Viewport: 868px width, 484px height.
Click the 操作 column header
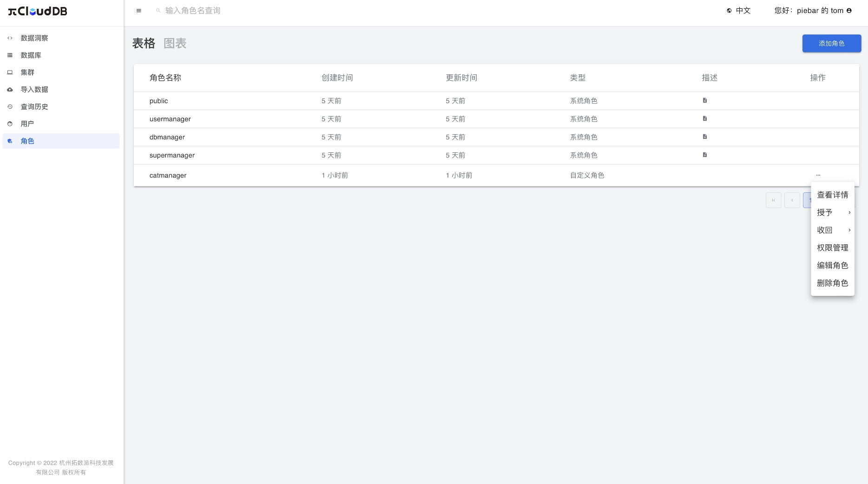pos(818,78)
